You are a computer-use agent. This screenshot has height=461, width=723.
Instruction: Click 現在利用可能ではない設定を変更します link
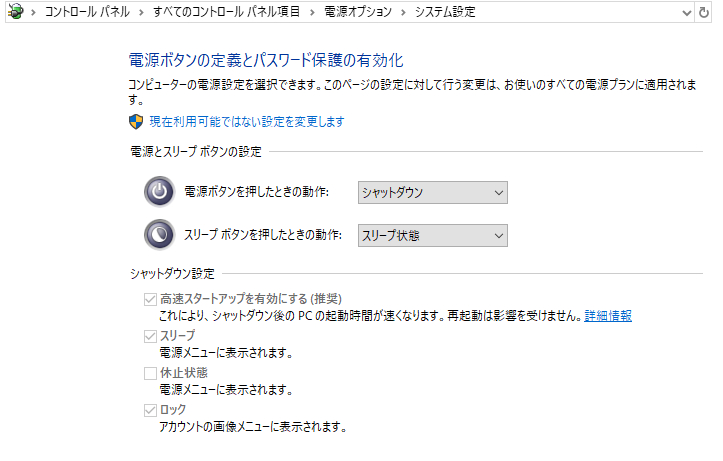pos(247,122)
